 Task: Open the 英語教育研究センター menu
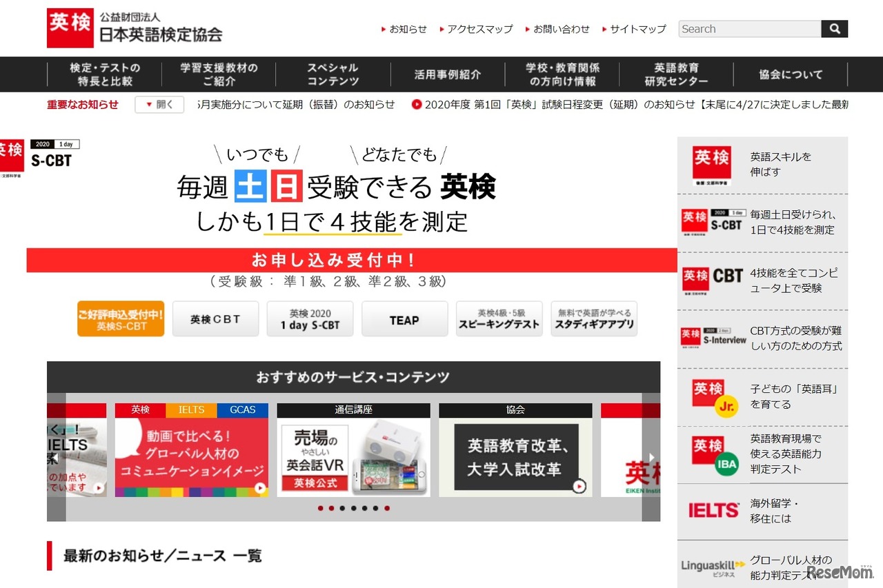click(x=676, y=74)
